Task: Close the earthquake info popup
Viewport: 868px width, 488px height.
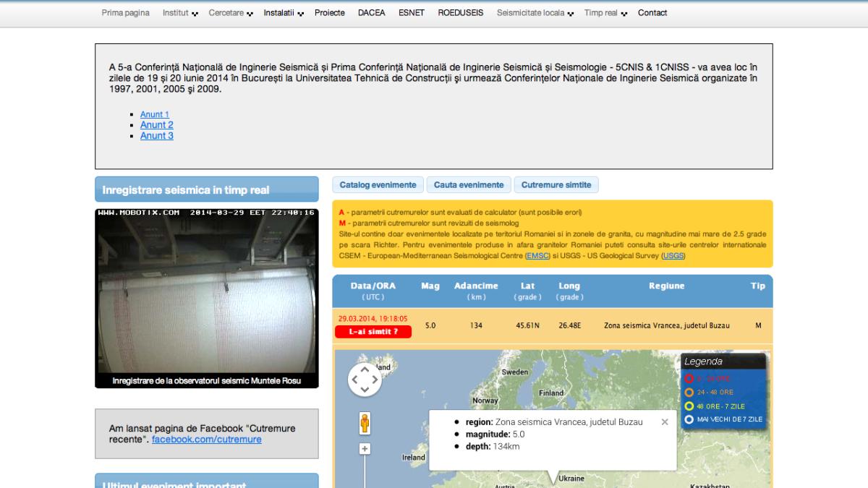Action: tap(665, 422)
